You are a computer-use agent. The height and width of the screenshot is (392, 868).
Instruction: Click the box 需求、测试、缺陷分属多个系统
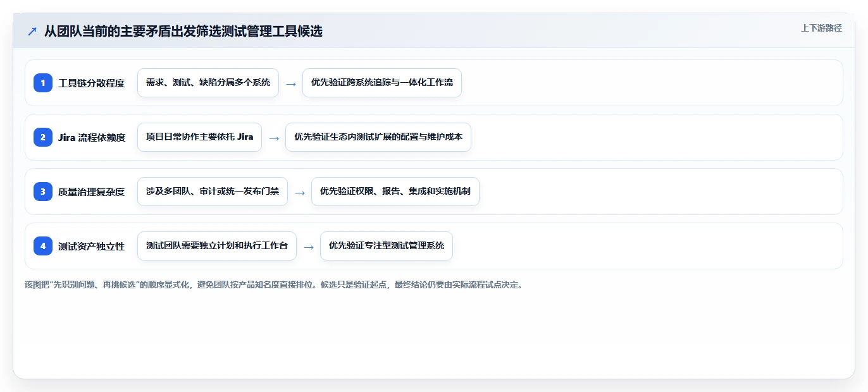208,83
